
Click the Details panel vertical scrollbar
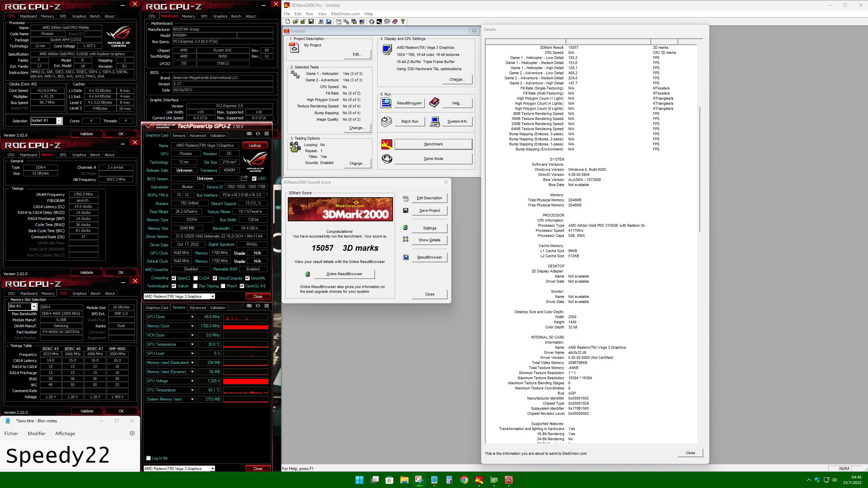coord(700,169)
